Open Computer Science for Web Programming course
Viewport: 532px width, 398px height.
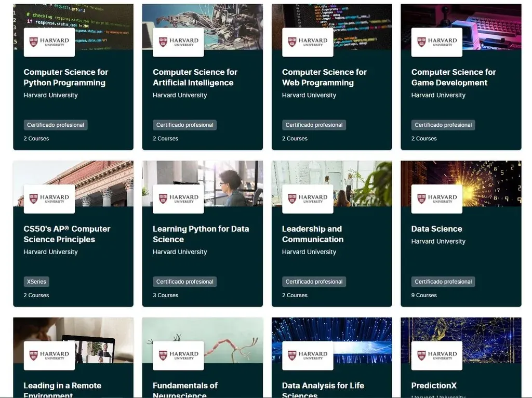324,77
